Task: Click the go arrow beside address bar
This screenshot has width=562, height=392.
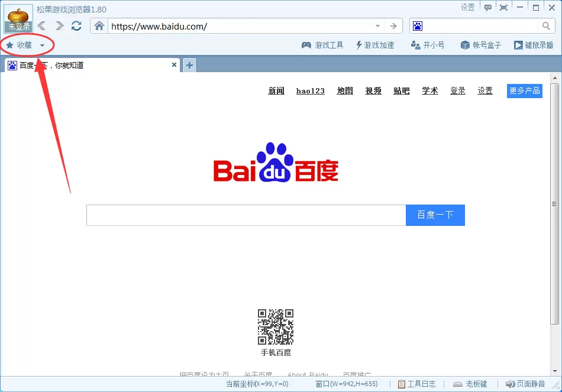Action: tap(393, 26)
